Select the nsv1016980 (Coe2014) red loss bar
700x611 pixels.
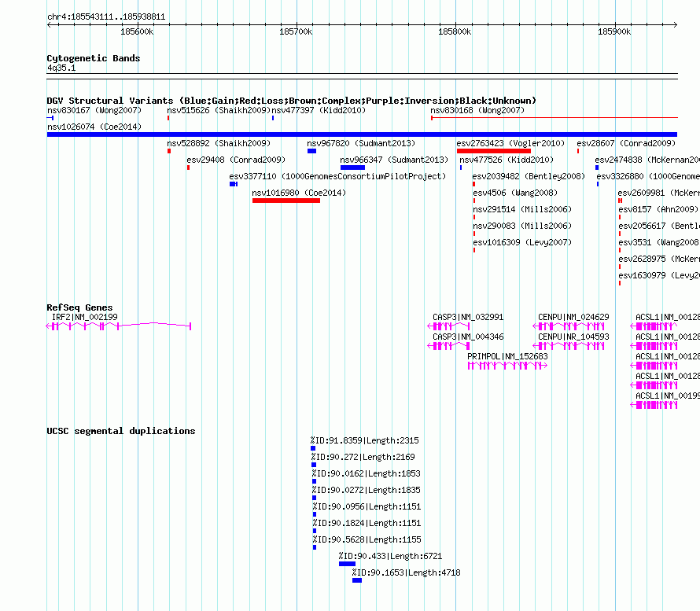pyautogui.click(x=286, y=201)
